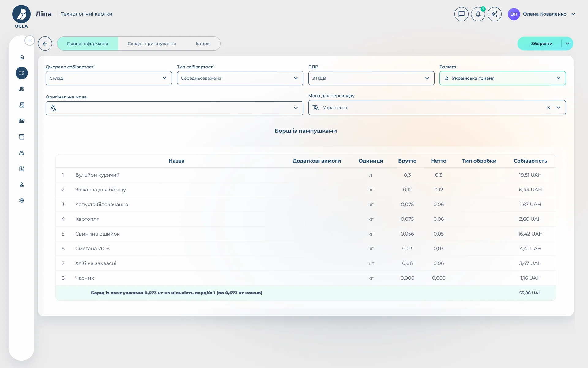Select the Бульйон курячий row

click(x=306, y=175)
